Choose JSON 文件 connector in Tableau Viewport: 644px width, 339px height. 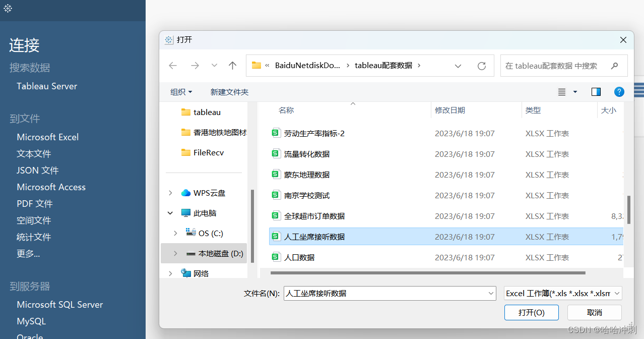tap(38, 171)
